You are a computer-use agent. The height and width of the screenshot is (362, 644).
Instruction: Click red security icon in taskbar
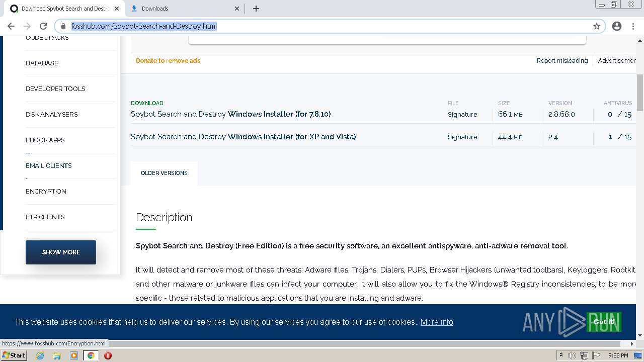point(108,355)
